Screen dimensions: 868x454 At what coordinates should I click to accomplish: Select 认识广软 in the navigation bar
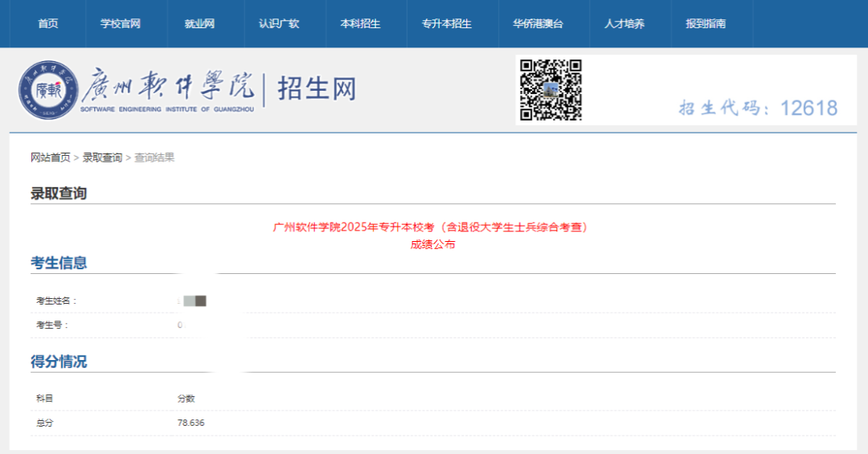pyautogui.click(x=279, y=23)
